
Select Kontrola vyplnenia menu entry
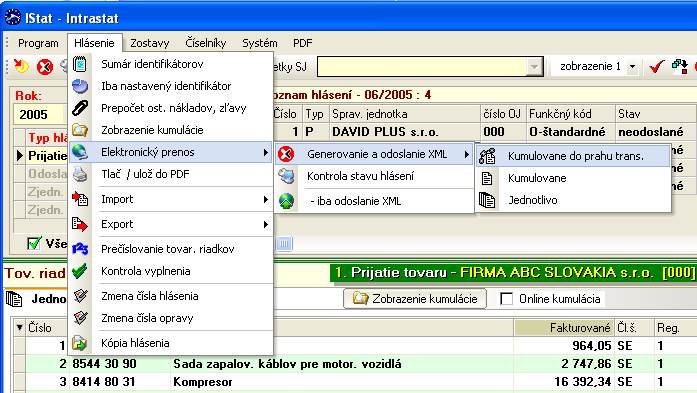coord(171,271)
